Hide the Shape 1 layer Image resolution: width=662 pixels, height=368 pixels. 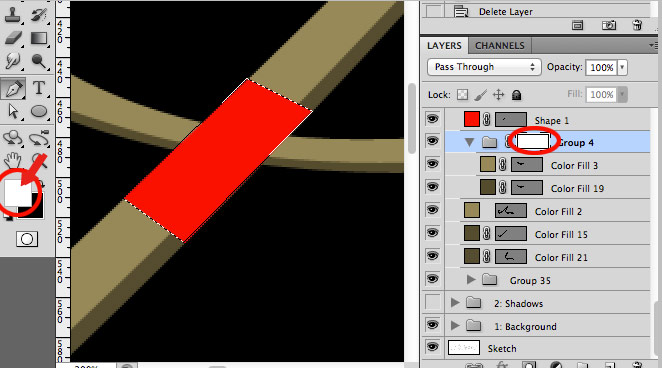432,119
